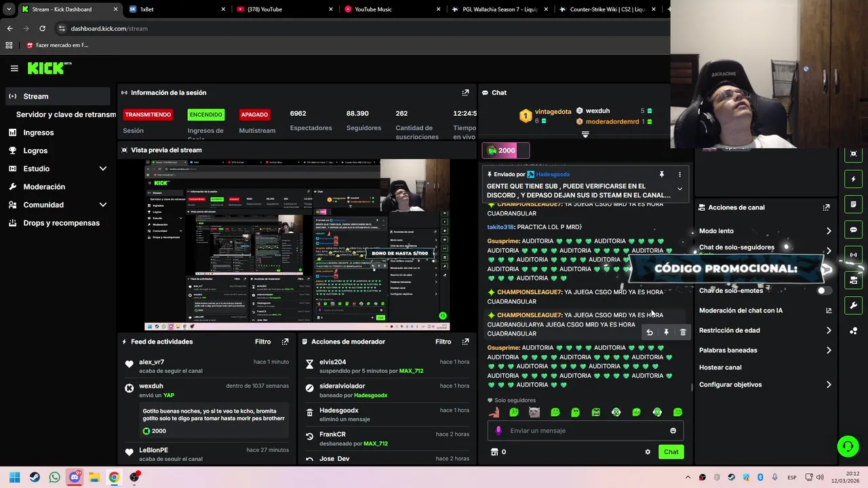The image size is (868, 488).
Task: Click the Kick logo
Action: coord(49,68)
